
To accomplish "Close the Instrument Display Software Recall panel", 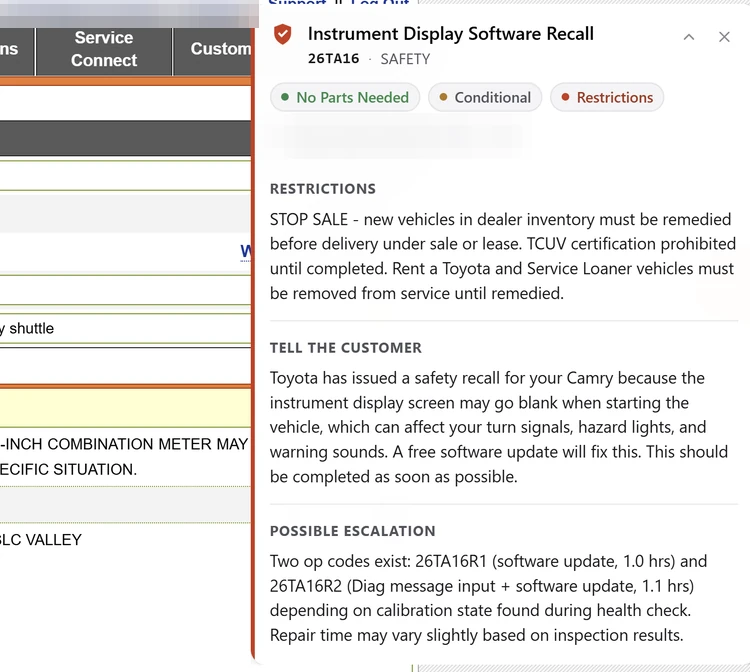I will (724, 37).
